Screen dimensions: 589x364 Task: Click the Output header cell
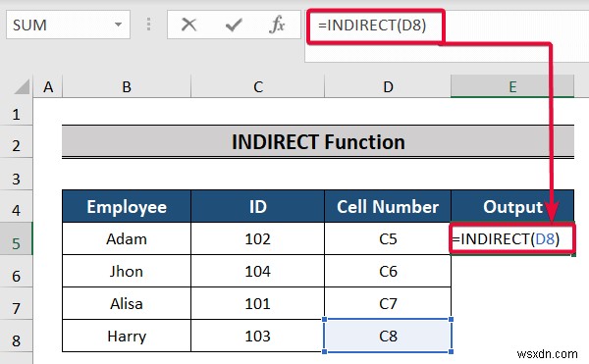[x=512, y=206]
